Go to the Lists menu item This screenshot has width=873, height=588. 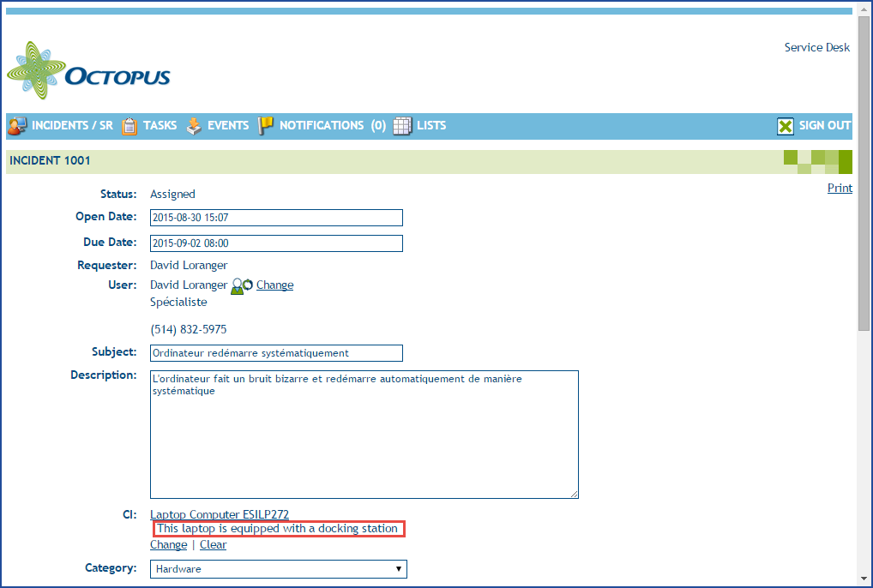(x=431, y=126)
